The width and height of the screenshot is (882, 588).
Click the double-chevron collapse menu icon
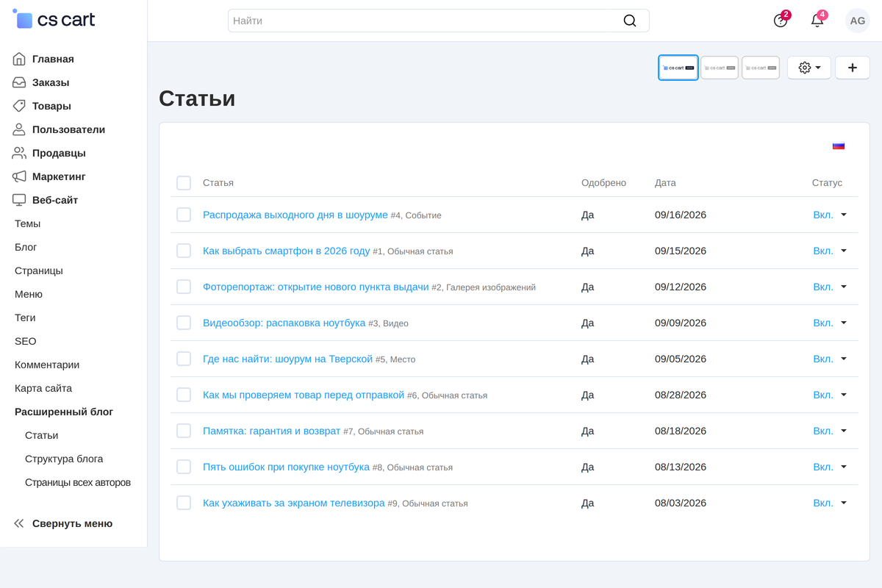pyautogui.click(x=19, y=523)
